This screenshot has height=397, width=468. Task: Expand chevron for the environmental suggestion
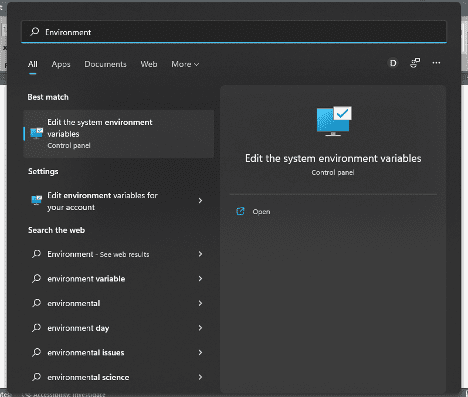[x=200, y=303]
